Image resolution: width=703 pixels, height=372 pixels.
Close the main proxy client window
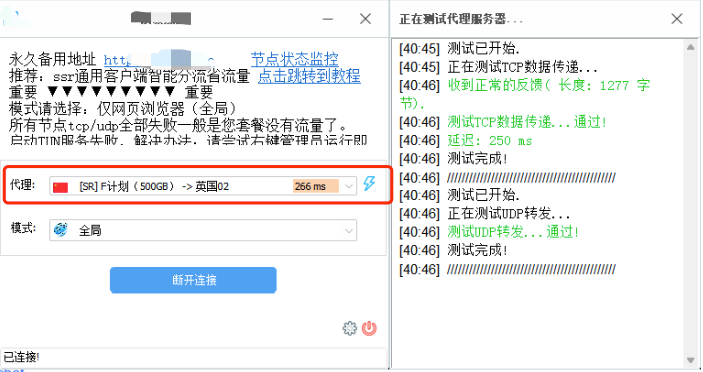365,19
